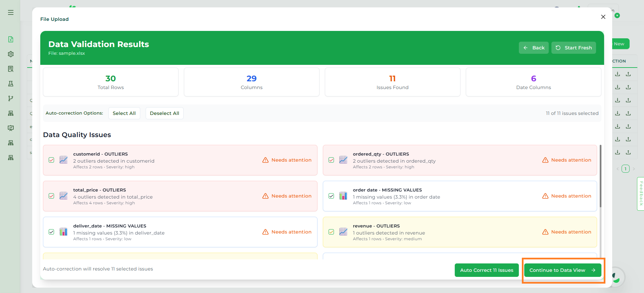Viewport: 644px width, 293px height.
Task: Deselect the revenue OUTLIERS checkbox
Action: (331, 232)
